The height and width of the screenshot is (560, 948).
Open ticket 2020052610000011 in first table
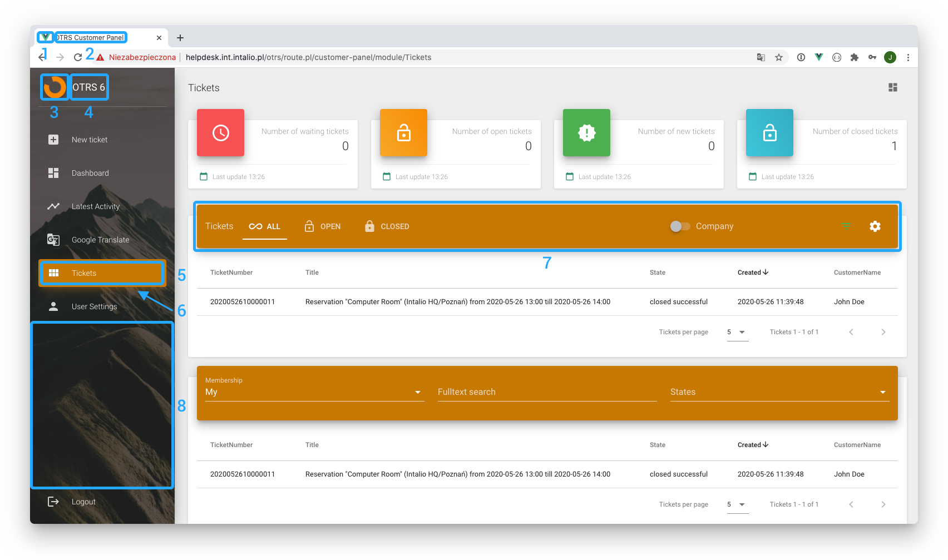point(243,302)
